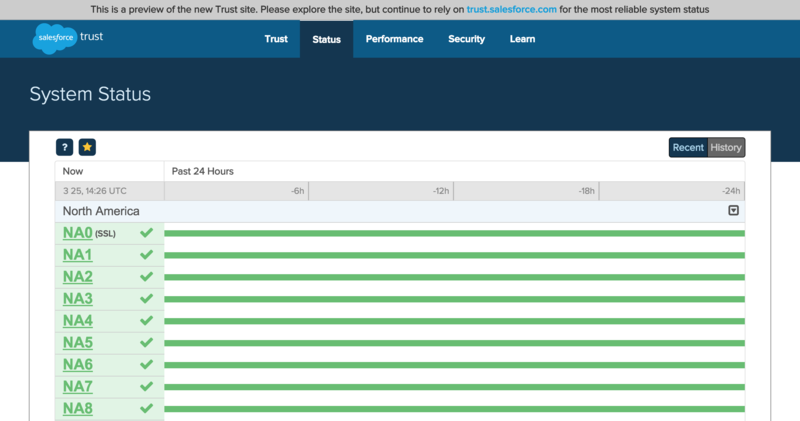Open the Learn navigation tab

point(522,39)
